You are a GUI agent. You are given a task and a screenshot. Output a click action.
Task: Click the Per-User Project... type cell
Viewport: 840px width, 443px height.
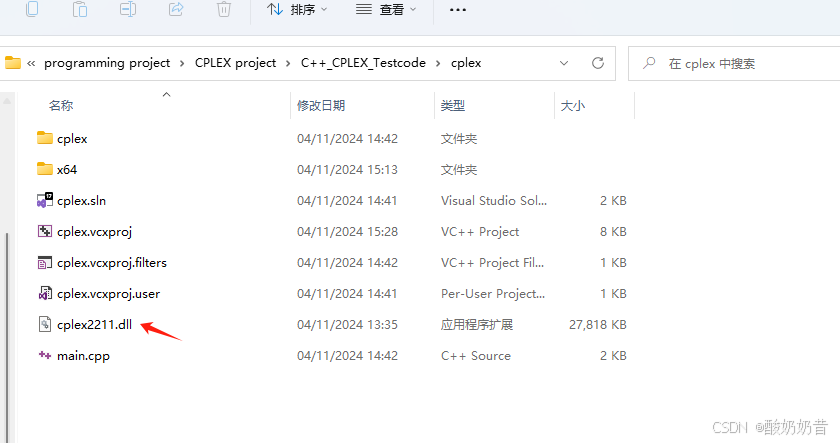(x=493, y=294)
